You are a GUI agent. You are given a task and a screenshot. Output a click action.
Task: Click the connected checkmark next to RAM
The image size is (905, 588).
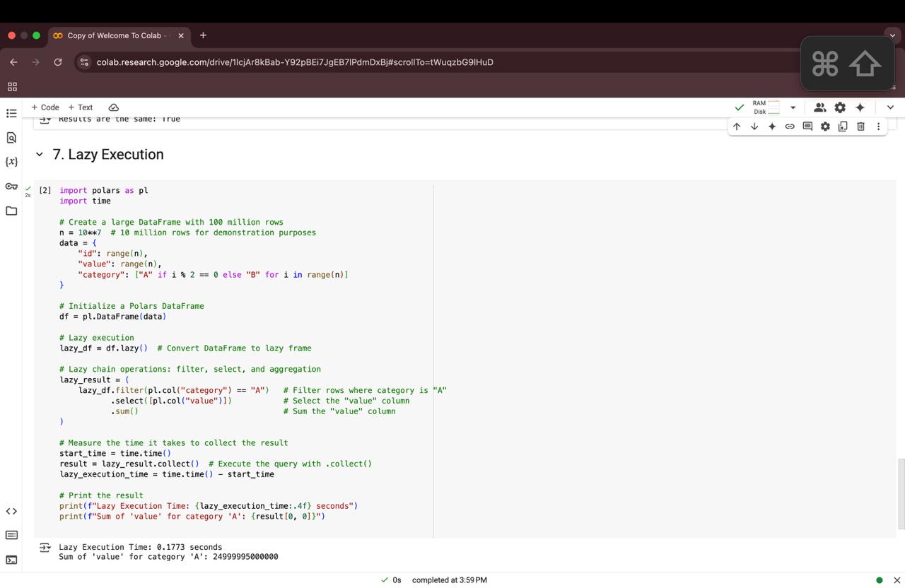(740, 107)
